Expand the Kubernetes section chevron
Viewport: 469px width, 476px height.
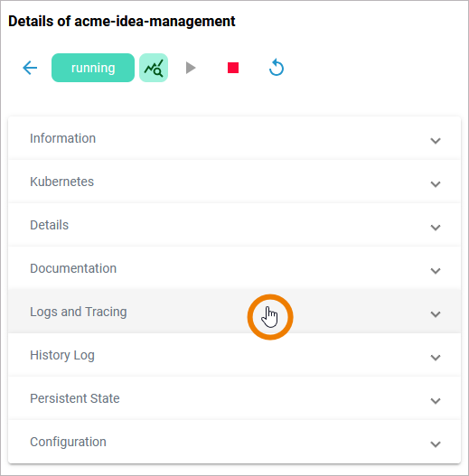tap(436, 184)
